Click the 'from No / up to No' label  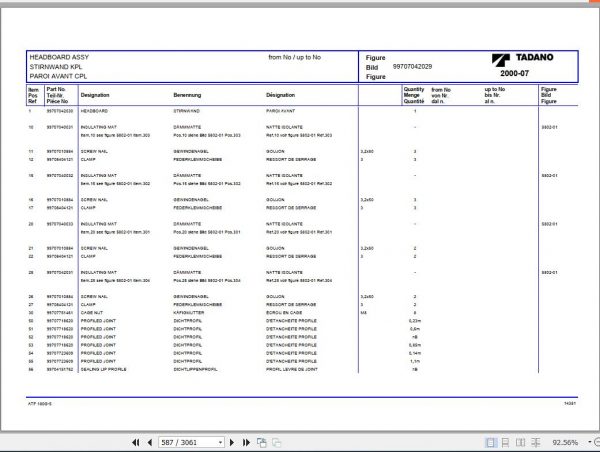295,57
